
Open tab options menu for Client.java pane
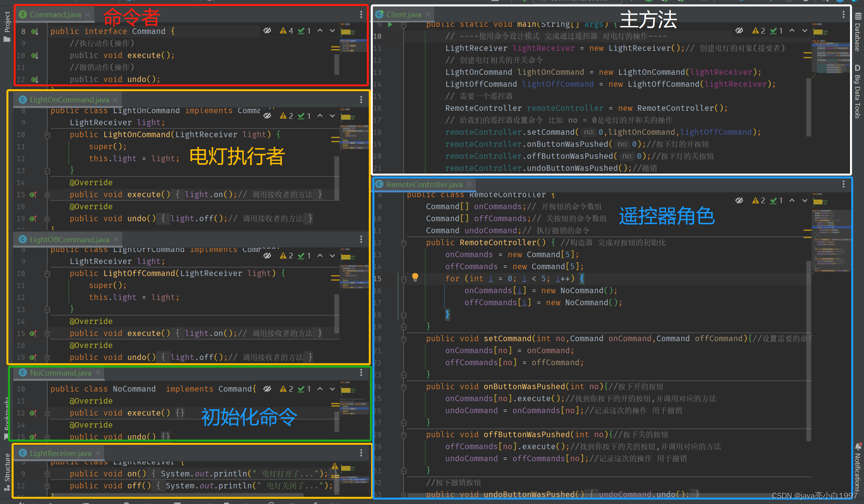[844, 14]
